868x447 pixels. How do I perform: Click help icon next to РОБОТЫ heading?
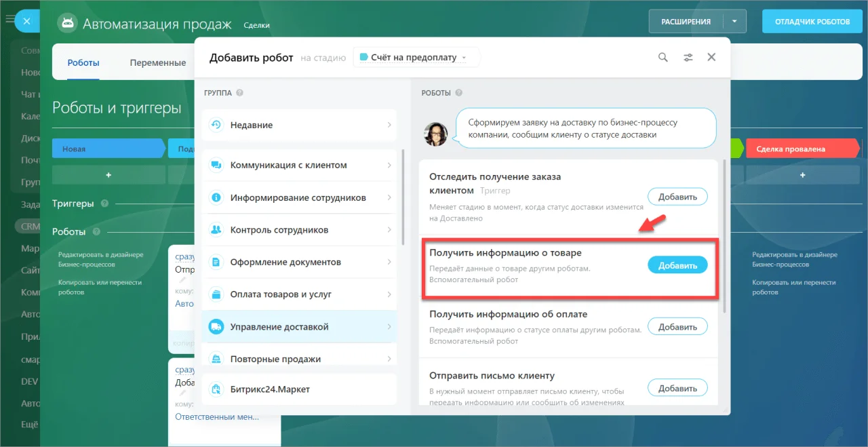[459, 93]
